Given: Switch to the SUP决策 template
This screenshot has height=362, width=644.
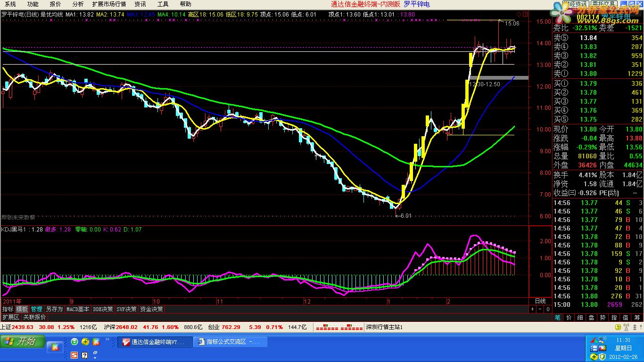Looking at the screenshot, I should pos(127,309).
